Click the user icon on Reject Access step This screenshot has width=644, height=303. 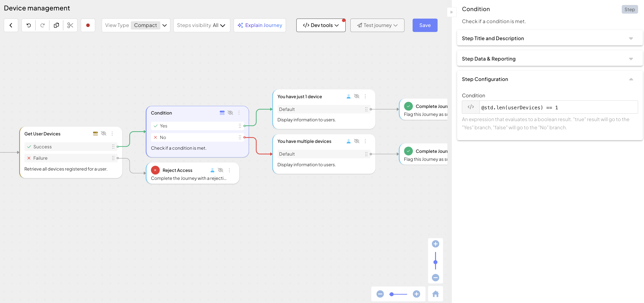tap(212, 170)
